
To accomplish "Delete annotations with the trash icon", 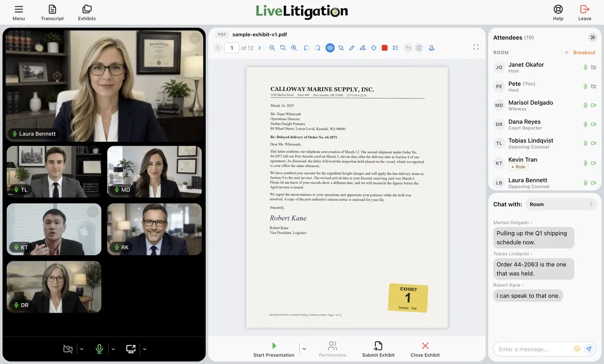I will click(419, 48).
